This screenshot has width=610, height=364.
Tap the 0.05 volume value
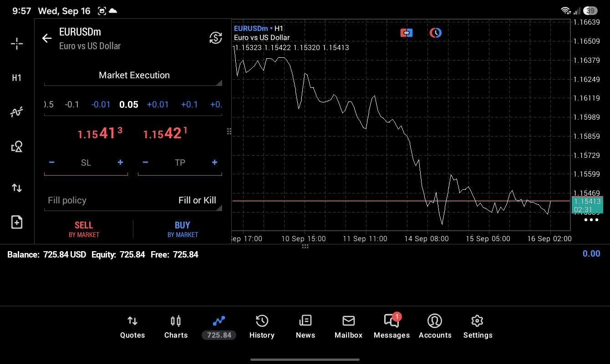pyautogui.click(x=129, y=105)
